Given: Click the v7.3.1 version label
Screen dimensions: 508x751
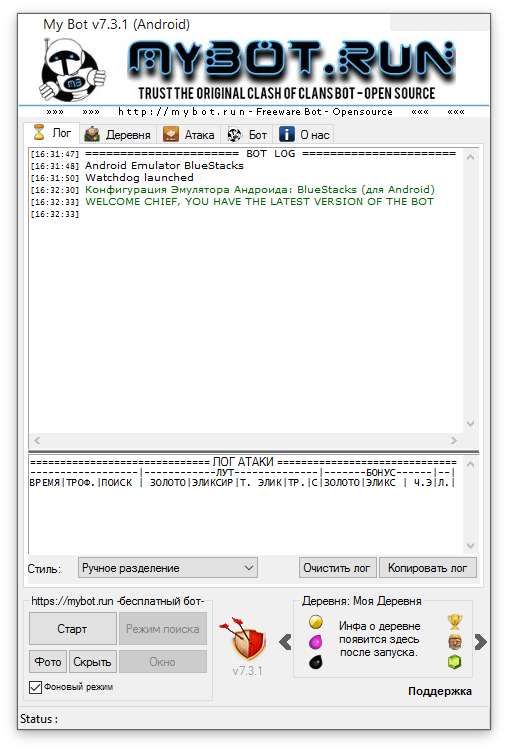Looking at the screenshot, I should point(247,671).
